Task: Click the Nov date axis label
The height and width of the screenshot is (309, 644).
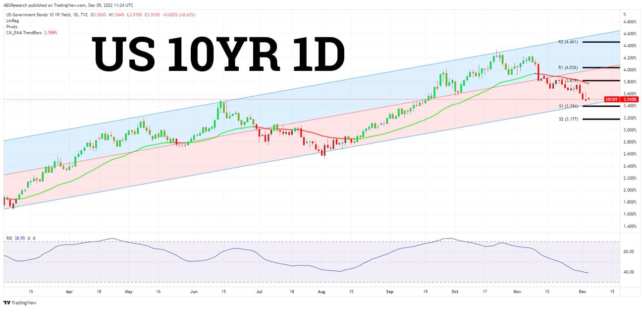Action: [518, 292]
